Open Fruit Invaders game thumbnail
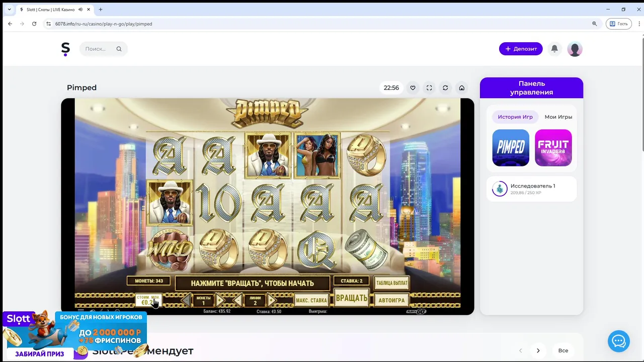This screenshot has width=644, height=362. point(553,148)
